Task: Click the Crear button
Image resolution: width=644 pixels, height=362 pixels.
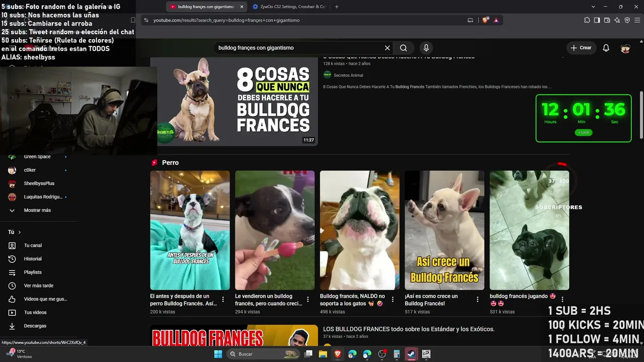Action: pyautogui.click(x=581, y=48)
